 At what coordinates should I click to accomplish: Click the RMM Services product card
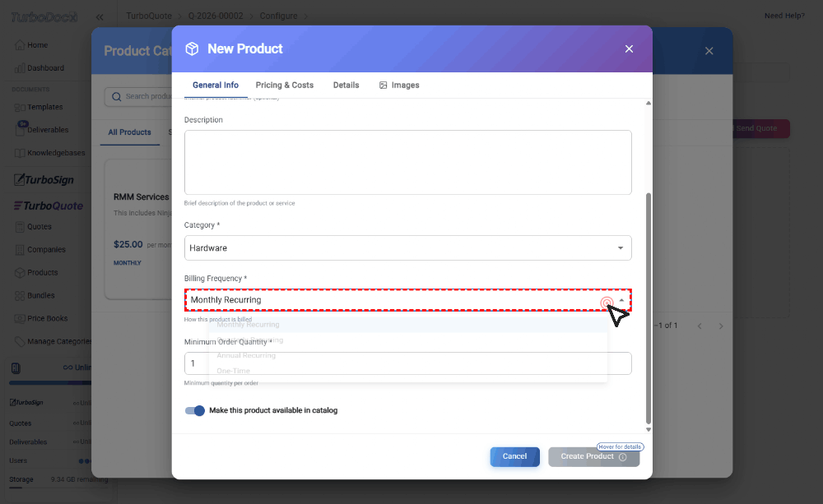[138, 229]
